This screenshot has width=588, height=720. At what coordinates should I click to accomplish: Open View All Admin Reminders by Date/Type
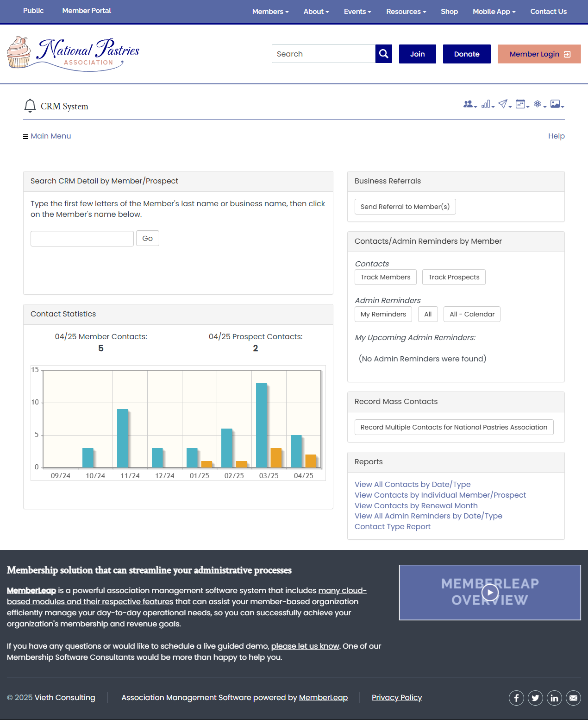point(428,516)
